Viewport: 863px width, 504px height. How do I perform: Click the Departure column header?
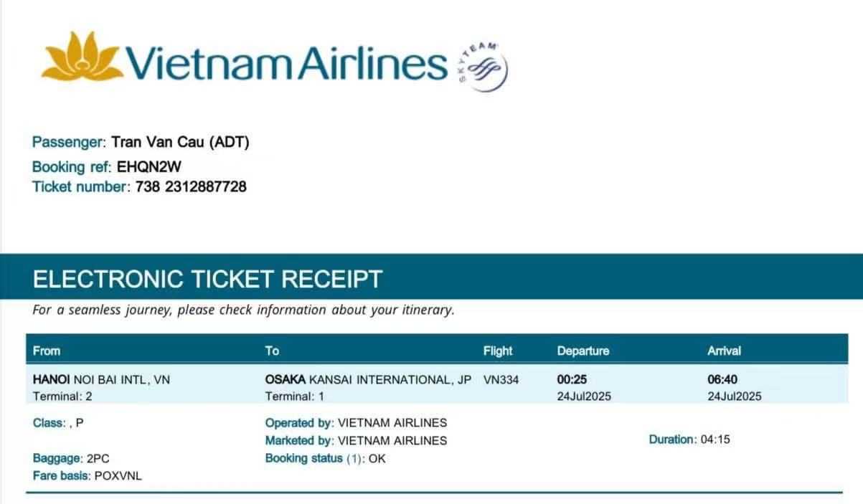pos(583,351)
